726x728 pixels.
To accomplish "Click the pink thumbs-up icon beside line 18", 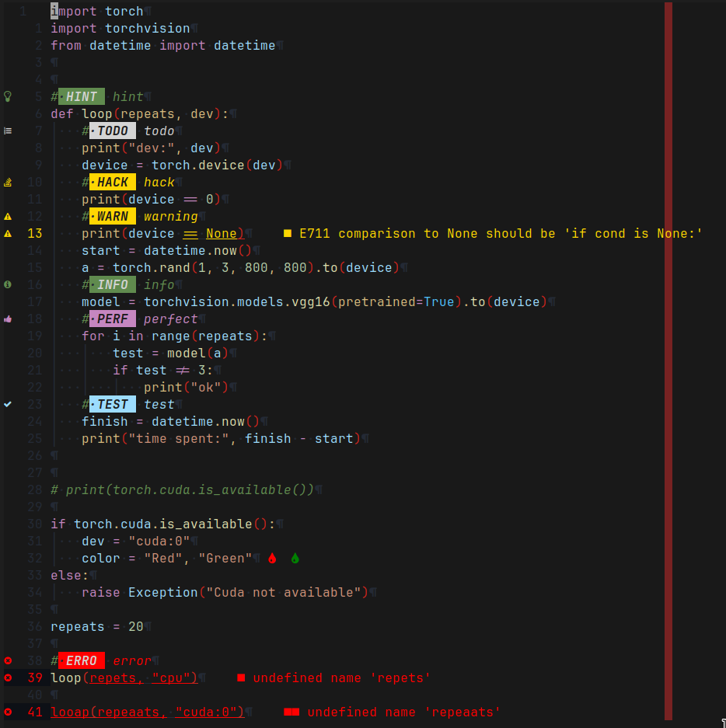I will pyautogui.click(x=7, y=319).
